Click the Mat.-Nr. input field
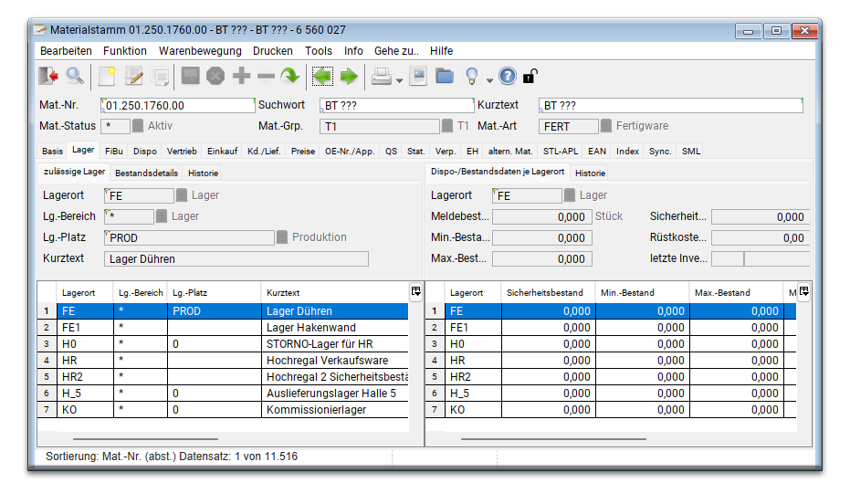The image size is (850, 504). (178, 105)
